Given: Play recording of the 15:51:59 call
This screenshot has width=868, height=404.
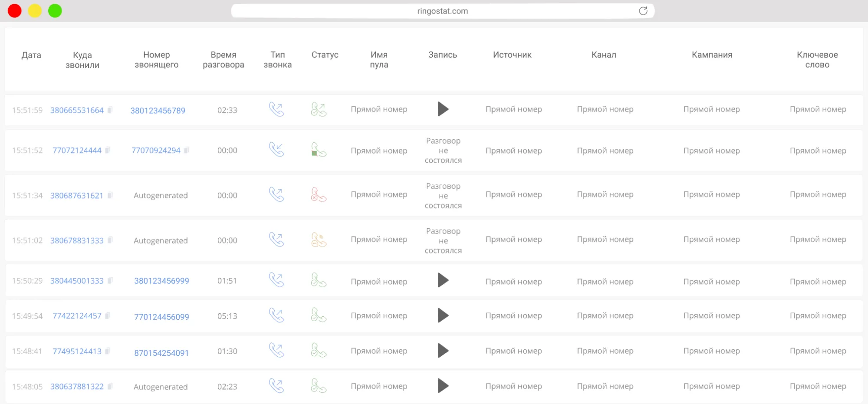Looking at the screenshot, I should (x=443, y=109).
